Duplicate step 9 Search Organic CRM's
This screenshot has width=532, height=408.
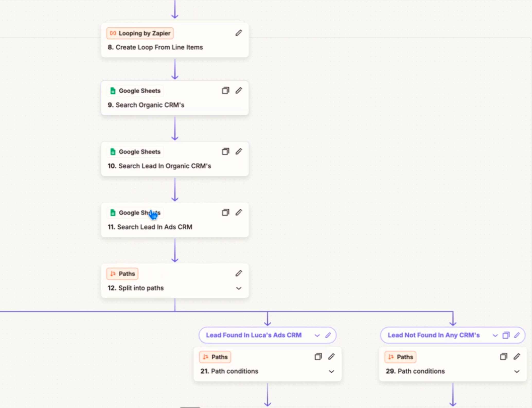(225, 91)
